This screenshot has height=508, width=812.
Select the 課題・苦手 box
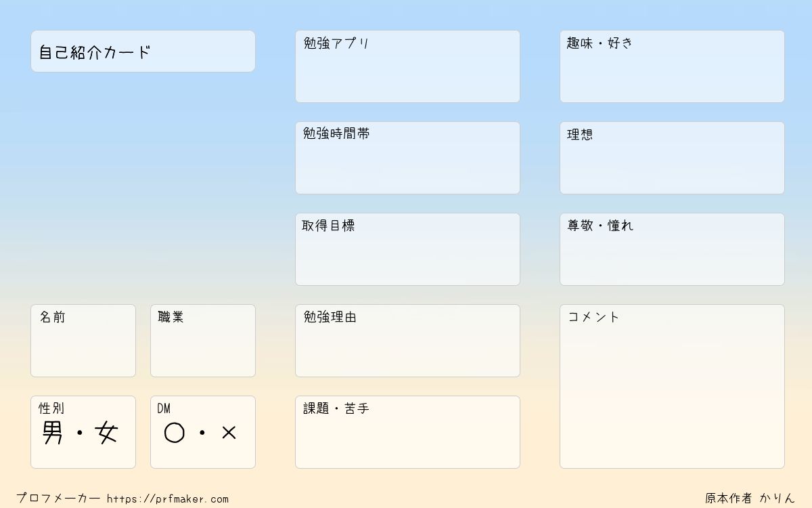pos(407,432)
